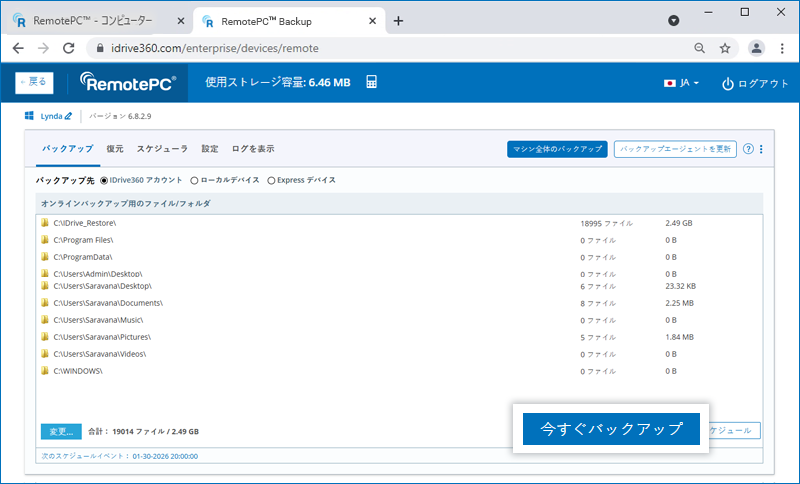
Task: Click the folder icon for C:\IDrive_Restore\
Action: tap(45, 223)
